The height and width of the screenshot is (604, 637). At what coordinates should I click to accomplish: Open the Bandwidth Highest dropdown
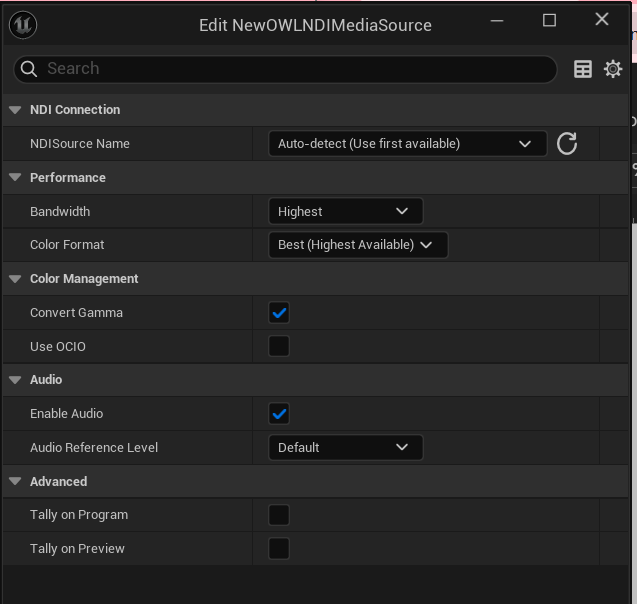pos(346,211)
